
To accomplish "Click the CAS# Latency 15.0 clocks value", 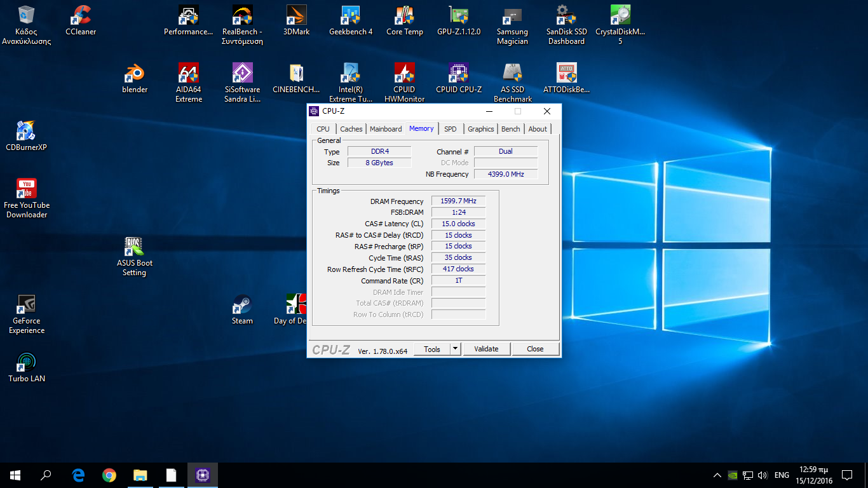I will [x=458, y=224].
